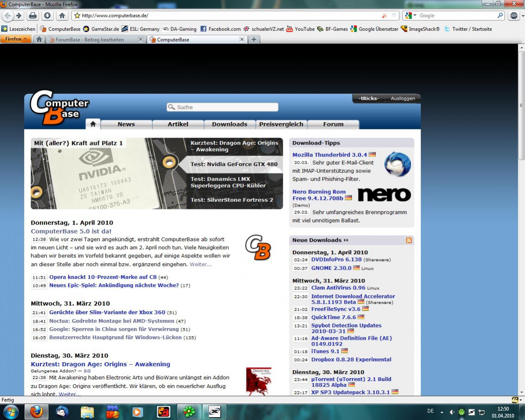
Task: Bookmark this page with the star icon
Action: 77,16
